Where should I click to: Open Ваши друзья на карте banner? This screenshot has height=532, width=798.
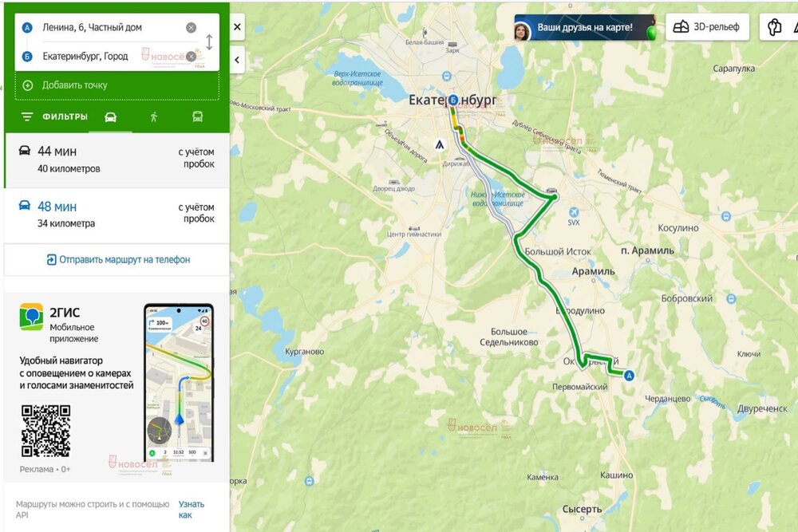[584, 27]
